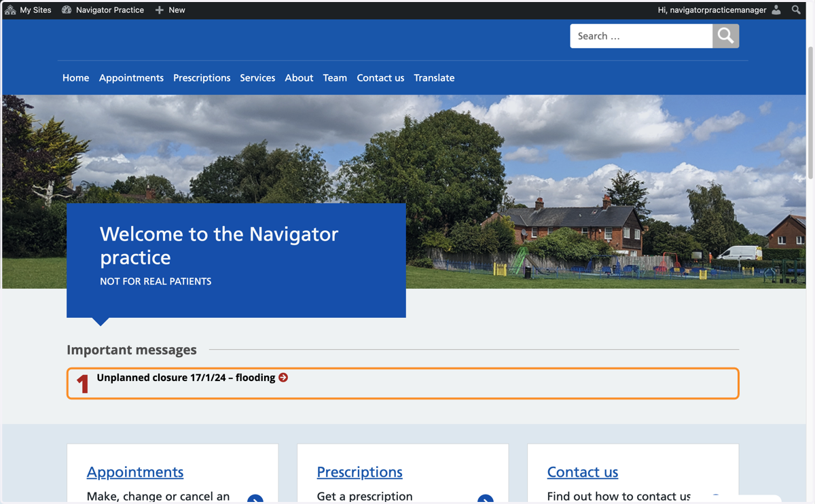Click the Welcome to the Navigator practice heading
The width and height of the screenshot is (815, 504).
click(219, 245)
